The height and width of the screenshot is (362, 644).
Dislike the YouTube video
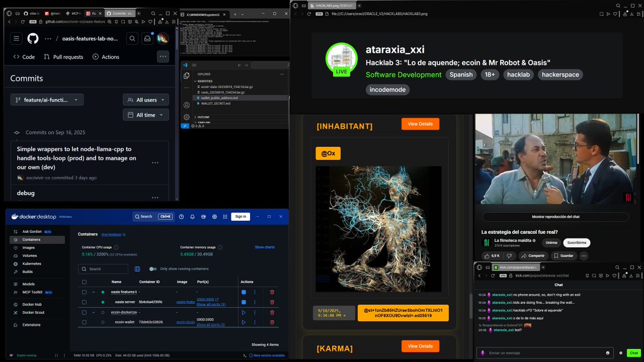[x=509, y=256]
